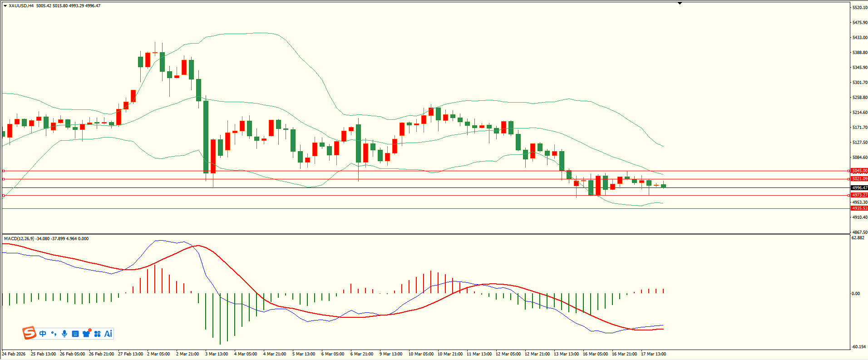Select the 5021.09 horizontal line handle
This screenshot has width=868, height=360.
[4, 179]
